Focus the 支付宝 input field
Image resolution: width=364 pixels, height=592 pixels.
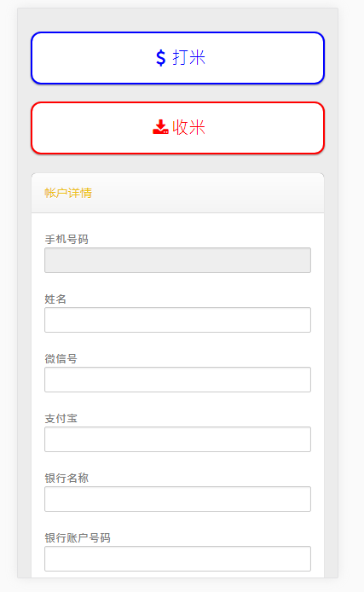point(177,439)
